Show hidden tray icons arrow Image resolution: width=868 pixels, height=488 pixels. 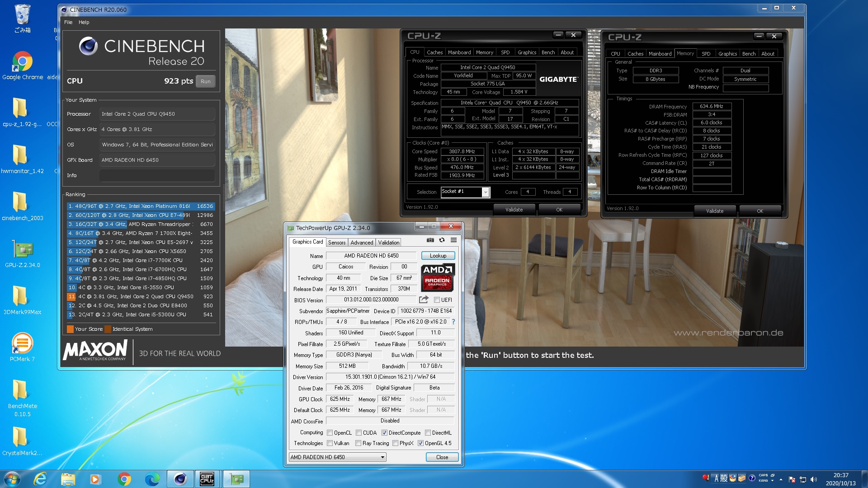(781, 479)
